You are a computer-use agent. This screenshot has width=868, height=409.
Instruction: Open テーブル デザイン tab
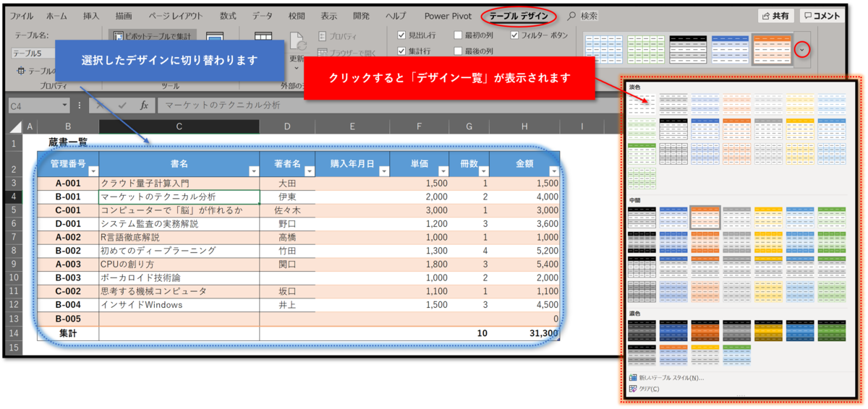click(x=518, y=16)
